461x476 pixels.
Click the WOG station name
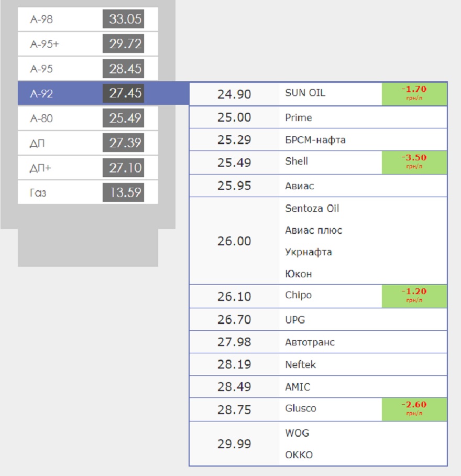pos(297,433)
